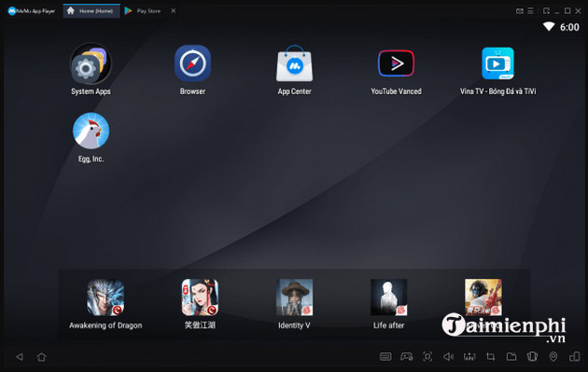Open App Center

point(294,63)
